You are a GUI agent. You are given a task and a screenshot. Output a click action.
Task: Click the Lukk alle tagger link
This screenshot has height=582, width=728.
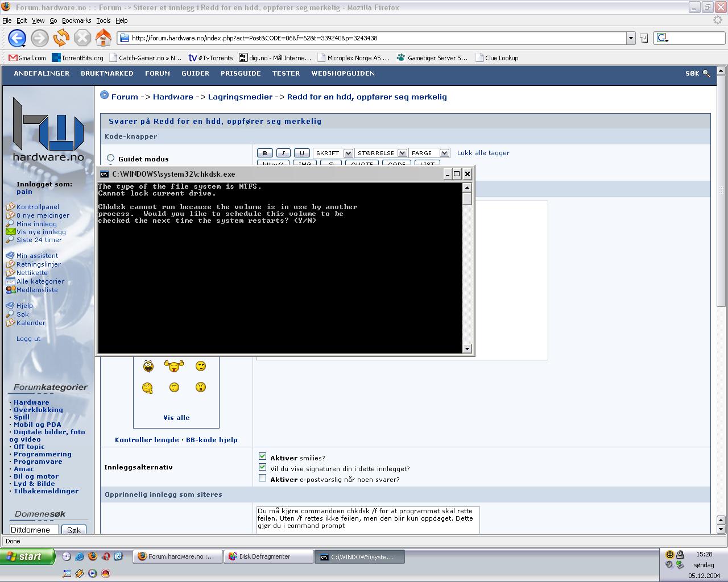coord(483,153)
